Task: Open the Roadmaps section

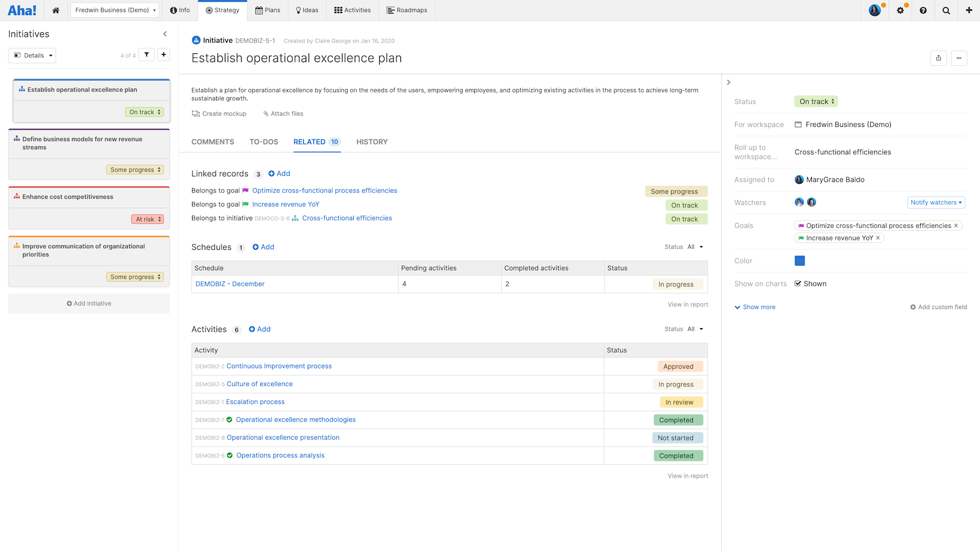Action: point(407,10)
